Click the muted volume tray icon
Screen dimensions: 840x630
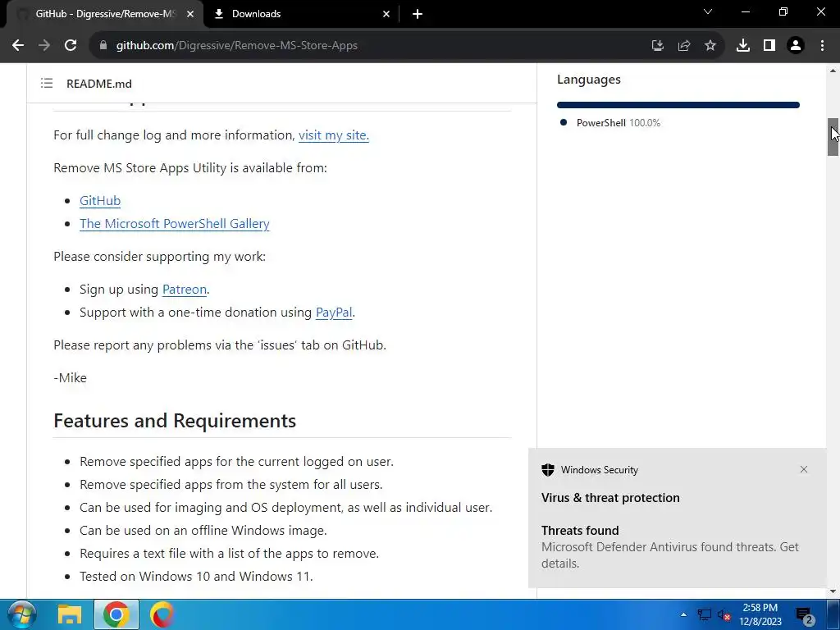(x=724, y=614)
